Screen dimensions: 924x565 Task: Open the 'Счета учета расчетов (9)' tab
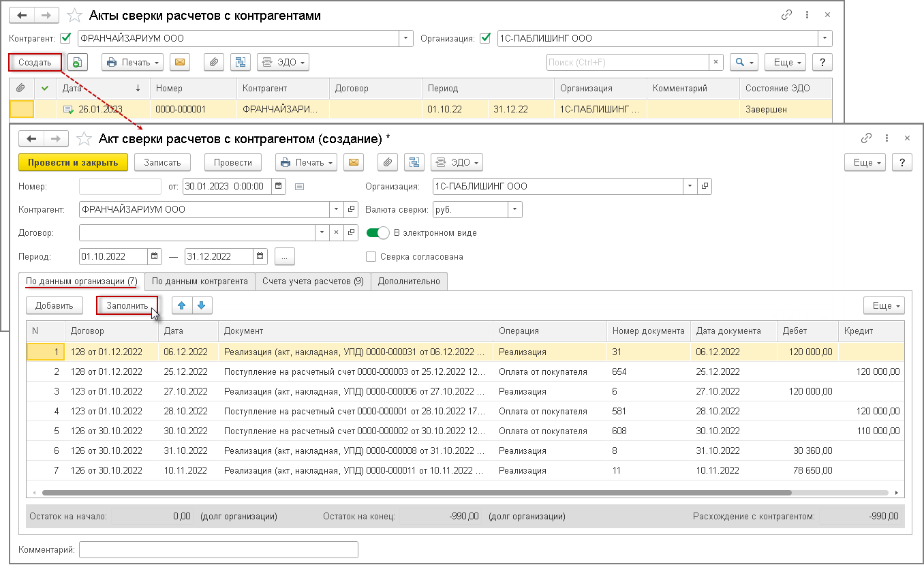pos(313,281)
